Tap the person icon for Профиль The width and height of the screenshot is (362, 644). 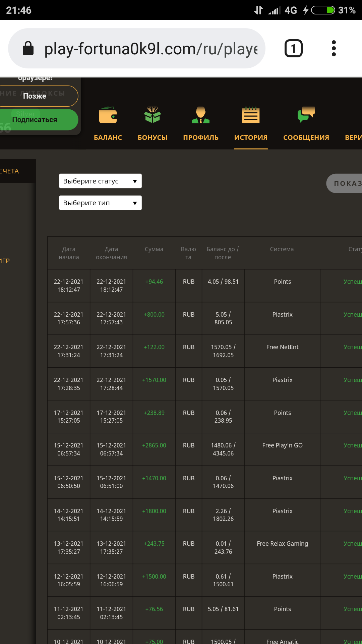[x=200, y=115]
